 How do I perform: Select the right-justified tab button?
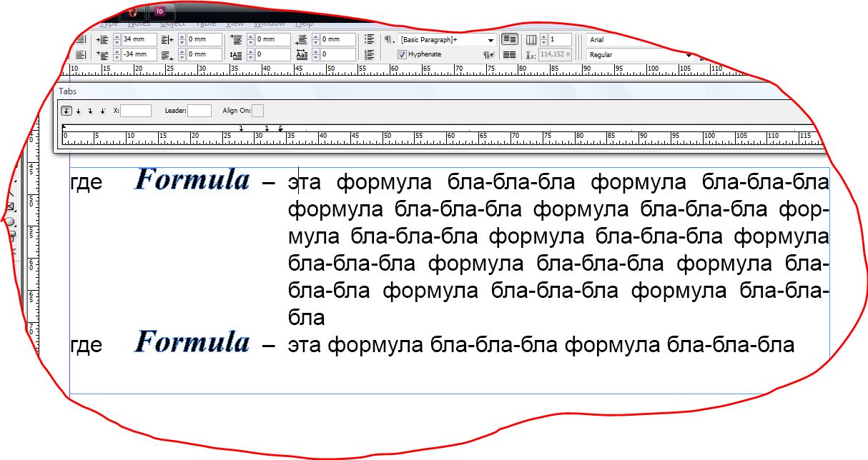[x=90, y=111]
